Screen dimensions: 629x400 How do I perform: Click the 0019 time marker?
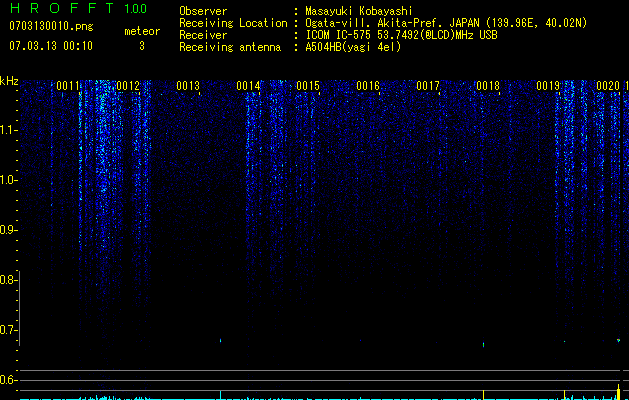tap(548, 86)
